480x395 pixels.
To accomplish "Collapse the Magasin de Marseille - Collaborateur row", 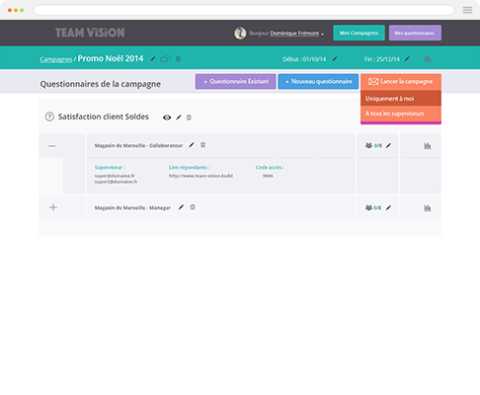I will coord(52,146).
